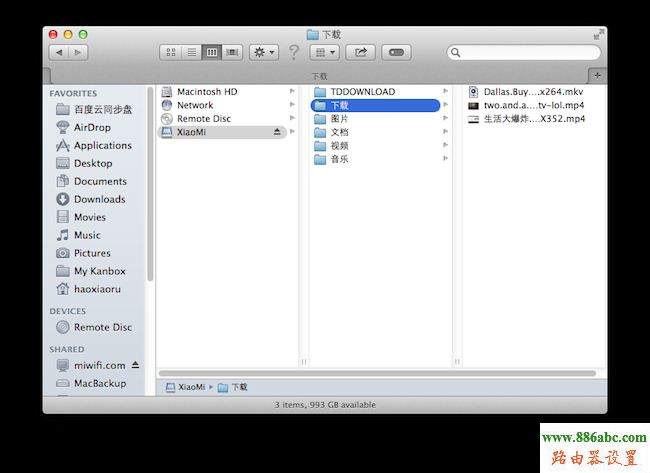Select the 下载 tab in tab bar
This screenshot has width=650, height=473.
tap(319, 75)
